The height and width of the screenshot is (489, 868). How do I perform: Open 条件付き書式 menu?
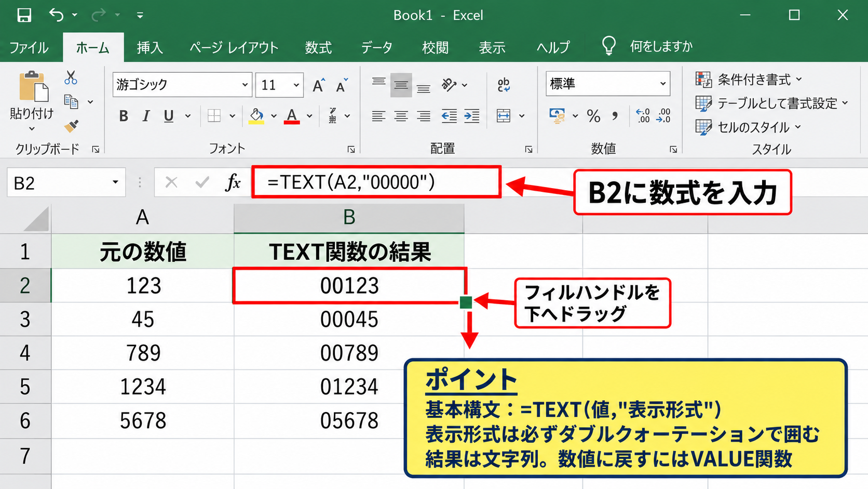749,80
